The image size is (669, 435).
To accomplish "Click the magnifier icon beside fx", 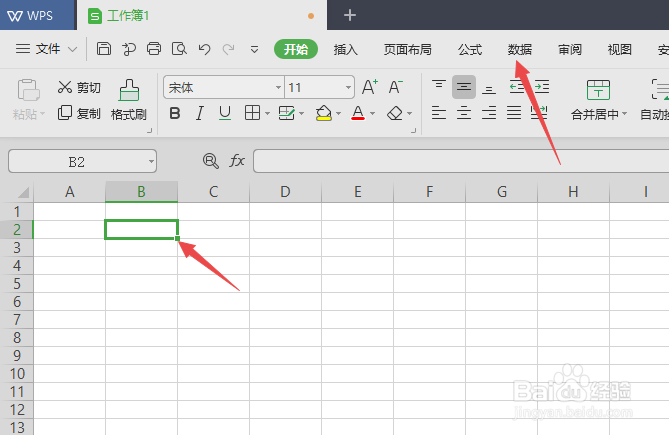I will (211, 161).
